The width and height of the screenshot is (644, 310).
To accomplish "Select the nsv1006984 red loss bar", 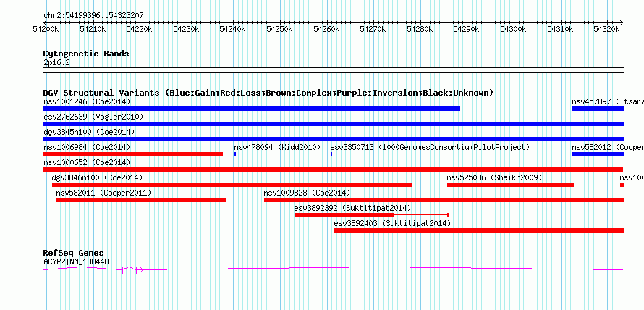I will coord(132,154).
